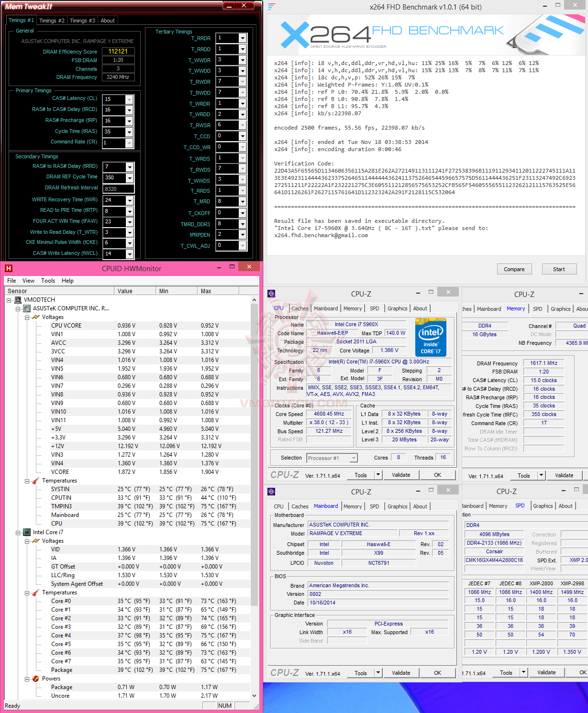This screenshot has height=713, width=588.
Task: Collapse the ASUSTeK Voltages group
Action: point(27,317)
